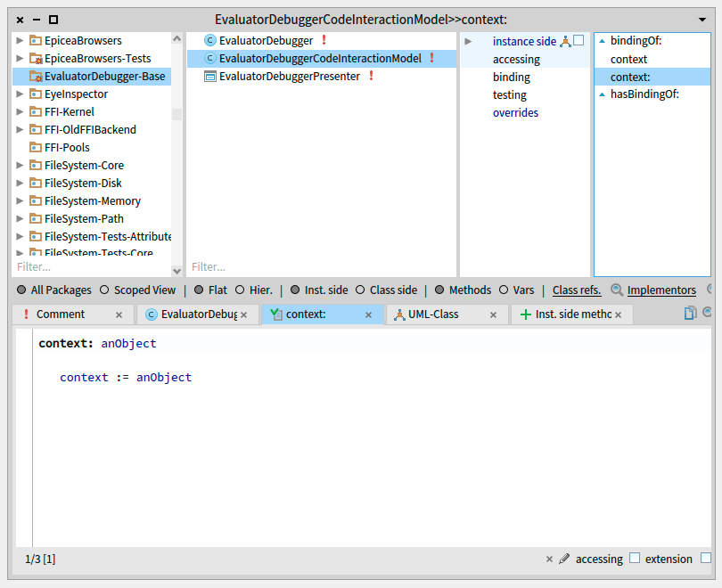
Task: Expand the FileSystem-Core package
Action: (21, 166)
